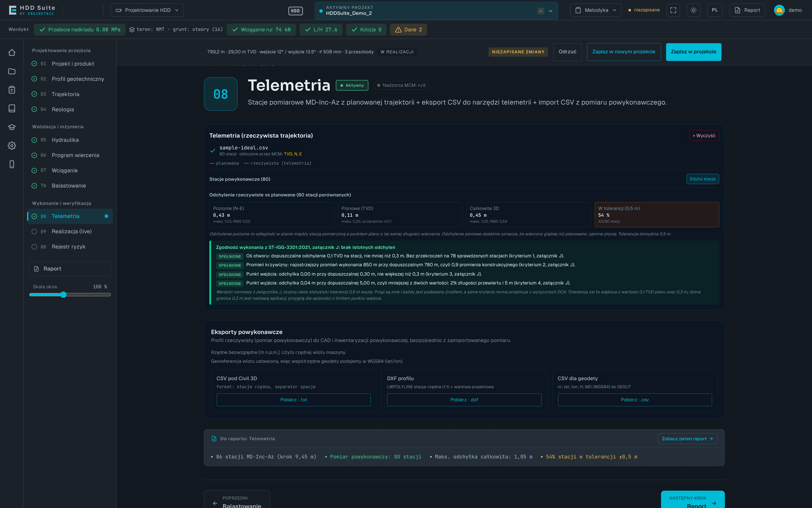812x508 pixels.
Task: Open the clipboard icon in left rail
Action: click(12, 90)
